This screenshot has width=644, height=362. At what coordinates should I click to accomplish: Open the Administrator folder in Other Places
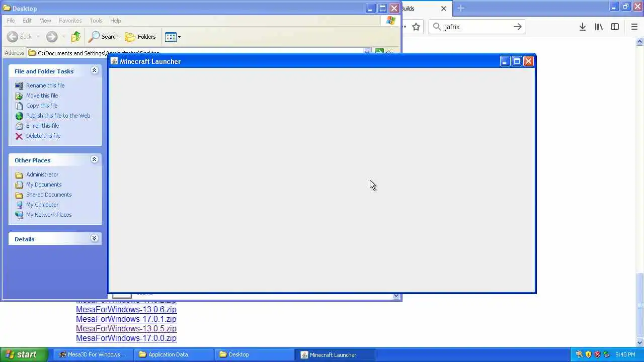pyautogui.click(x=42, y=174)
